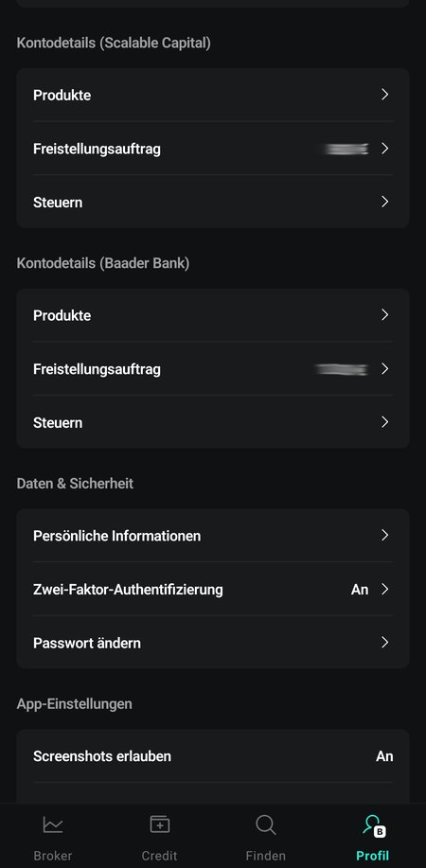426x868 pixels.
Task: Toggle Screenshots erlauben setting
Action: pyautogui.click(x=213, y=756)
